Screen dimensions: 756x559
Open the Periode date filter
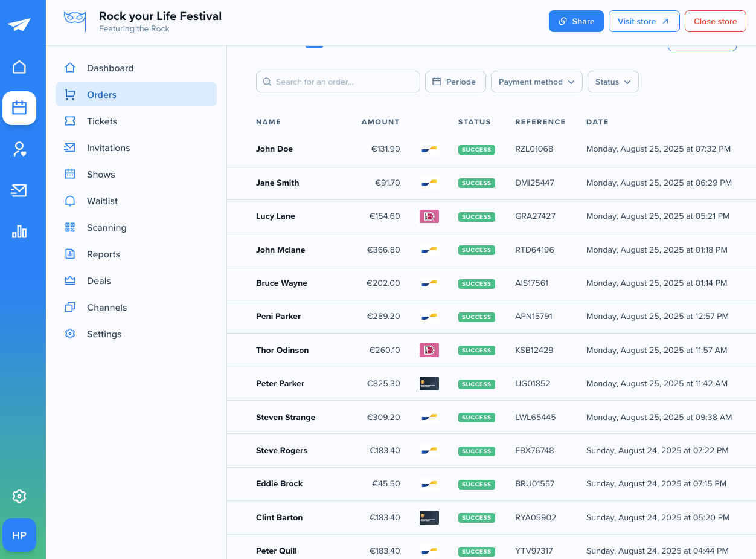click(455, 82)
